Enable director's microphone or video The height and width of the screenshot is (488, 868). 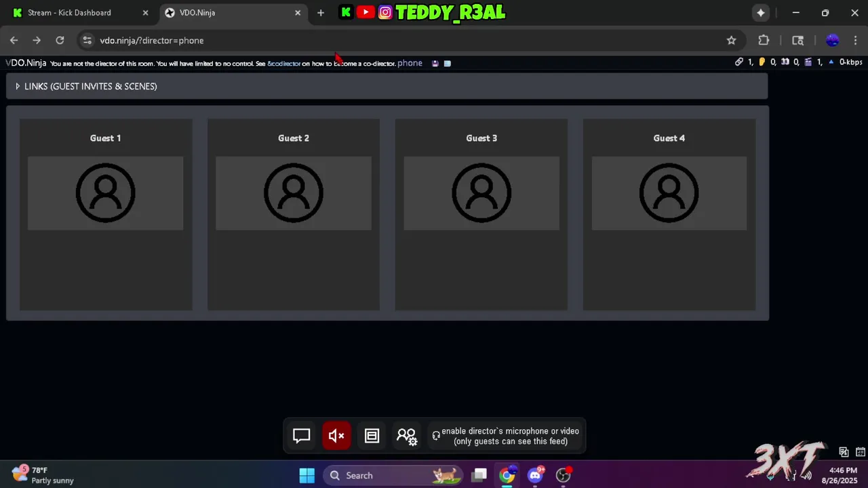coord(505,436)
